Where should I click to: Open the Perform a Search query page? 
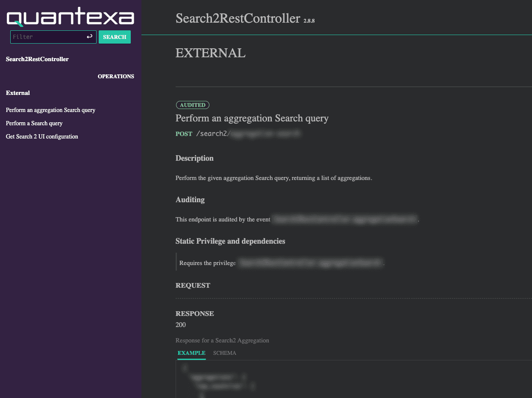pyautogui.click(x=34, y=123)
